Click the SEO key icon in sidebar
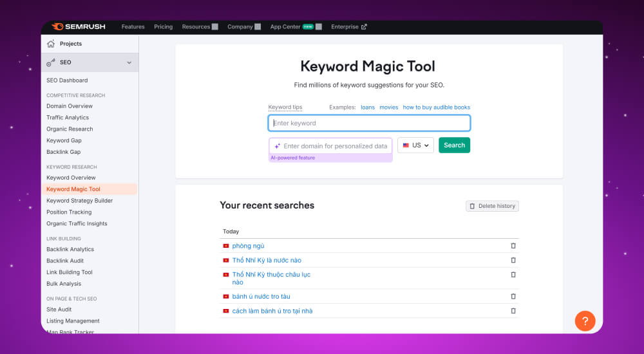This screenshot has width=644, height=354. (51, 62)
